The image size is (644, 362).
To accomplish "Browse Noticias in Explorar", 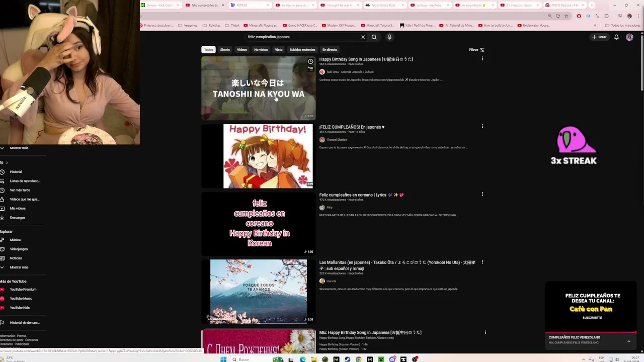I will [x=16, y=258].
